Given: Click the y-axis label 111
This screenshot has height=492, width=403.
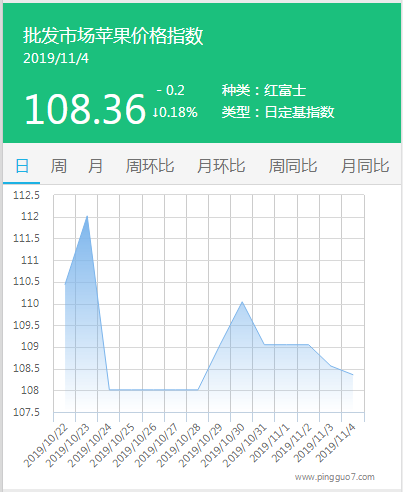Looking at the screenshot, I should (30, 260).
